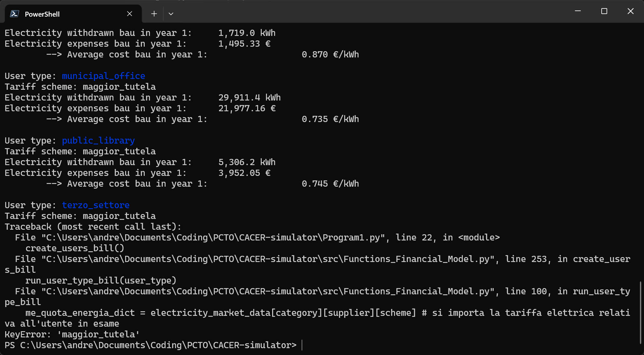
Task: Click the blue terzo_settore user type
Action: click(95, 205)
